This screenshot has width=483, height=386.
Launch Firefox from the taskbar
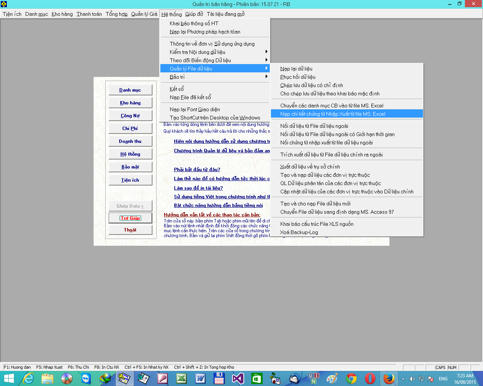click(x=389, y=379)
